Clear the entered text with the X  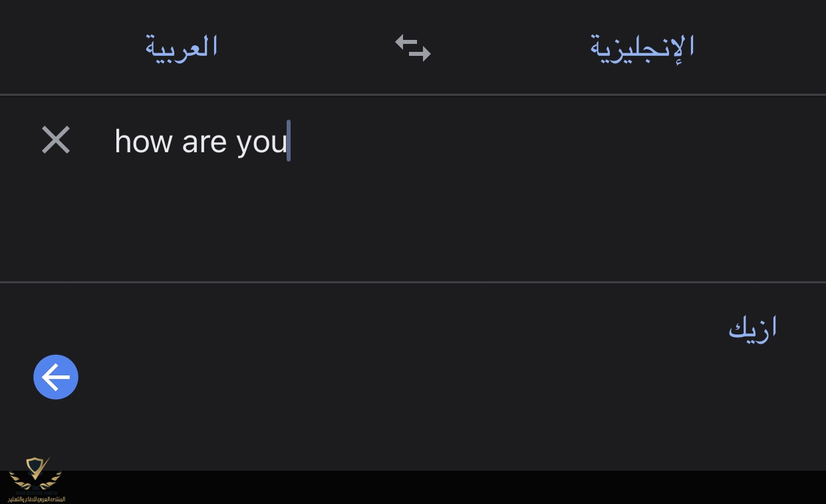pyautogui.click(x=56, y=140)
